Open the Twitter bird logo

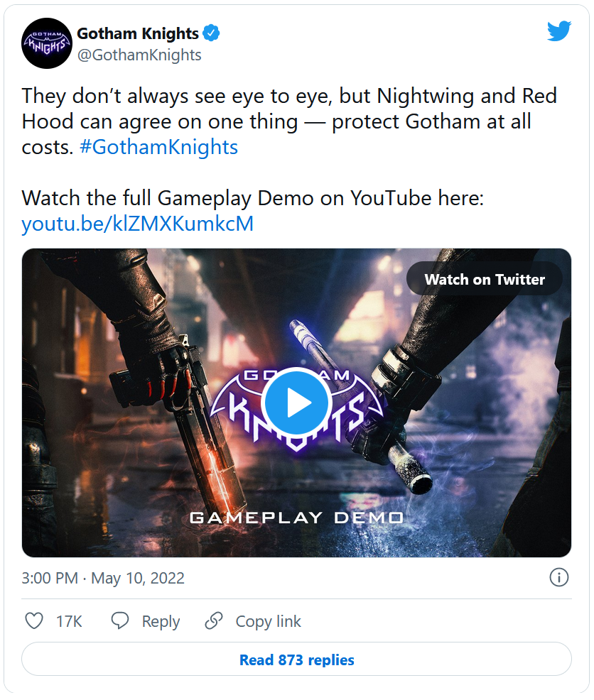[x=559, y=31]
